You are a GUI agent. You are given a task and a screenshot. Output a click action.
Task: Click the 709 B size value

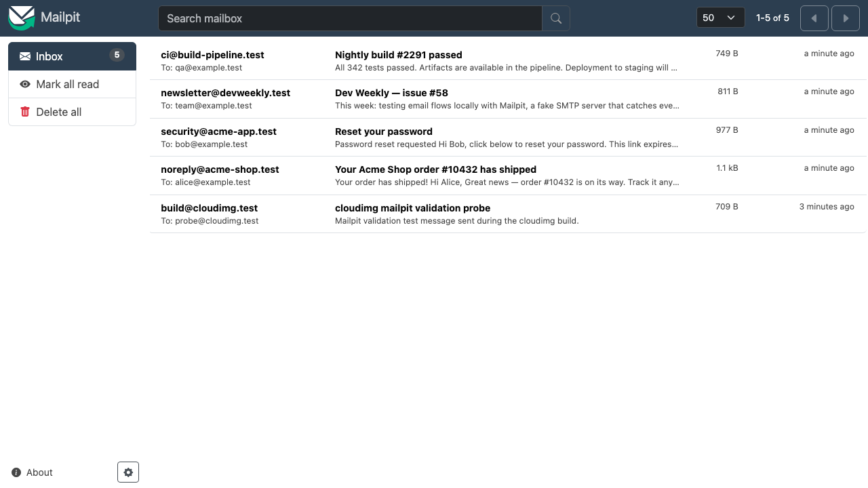tap(727, 207)
